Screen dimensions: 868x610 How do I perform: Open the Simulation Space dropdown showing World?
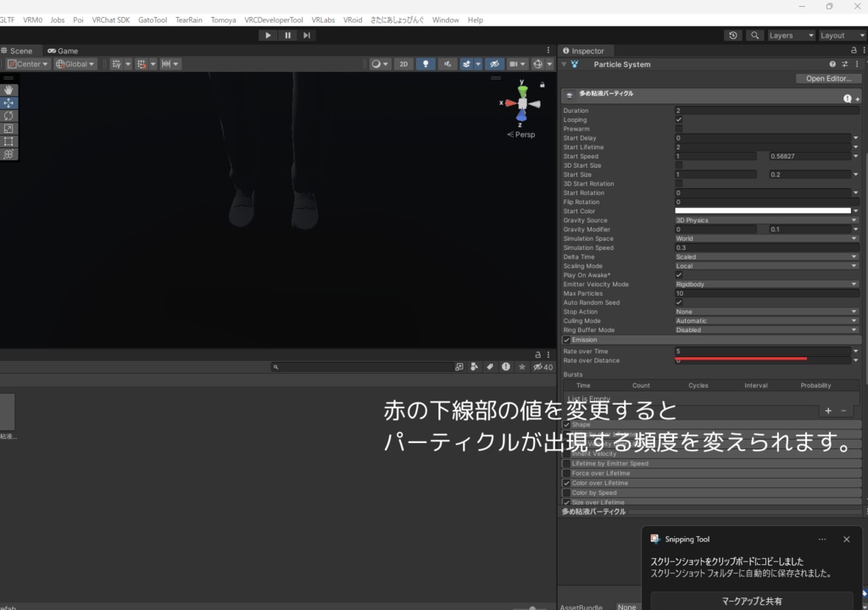pyautogui.click(x=763, y=238)
